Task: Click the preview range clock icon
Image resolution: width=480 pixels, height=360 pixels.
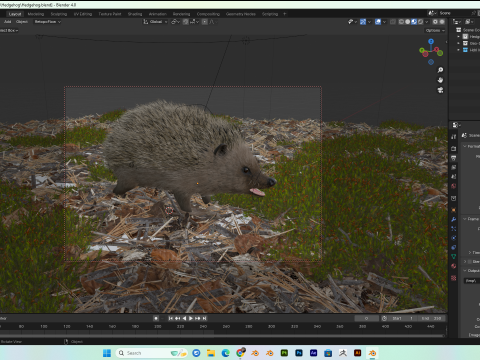Action: coord(384,318)
